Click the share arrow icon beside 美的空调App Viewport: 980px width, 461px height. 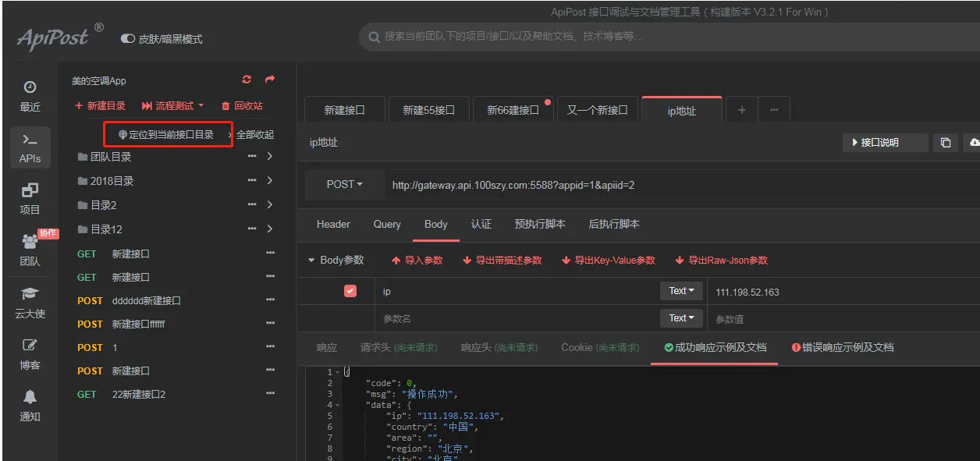tap(270, 80)
